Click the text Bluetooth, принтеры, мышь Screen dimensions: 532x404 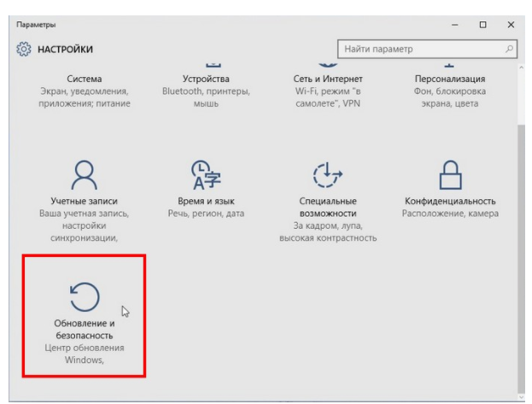(x=206, y=97)
